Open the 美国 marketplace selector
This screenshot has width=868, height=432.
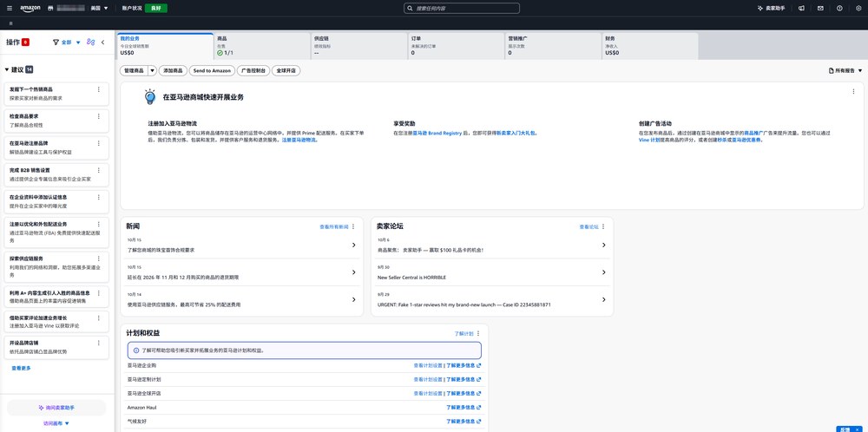pyautogui.click(x=99, y=9)
